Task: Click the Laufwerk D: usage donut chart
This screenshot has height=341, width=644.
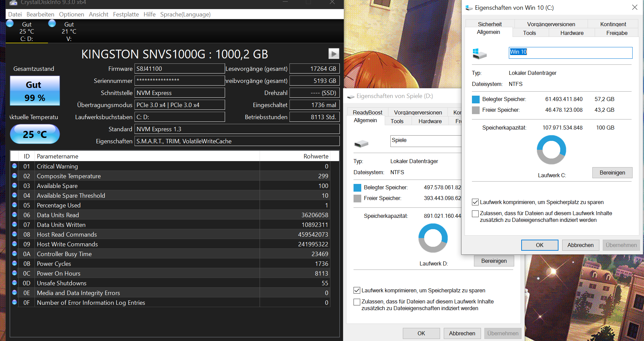Action: 433,238
